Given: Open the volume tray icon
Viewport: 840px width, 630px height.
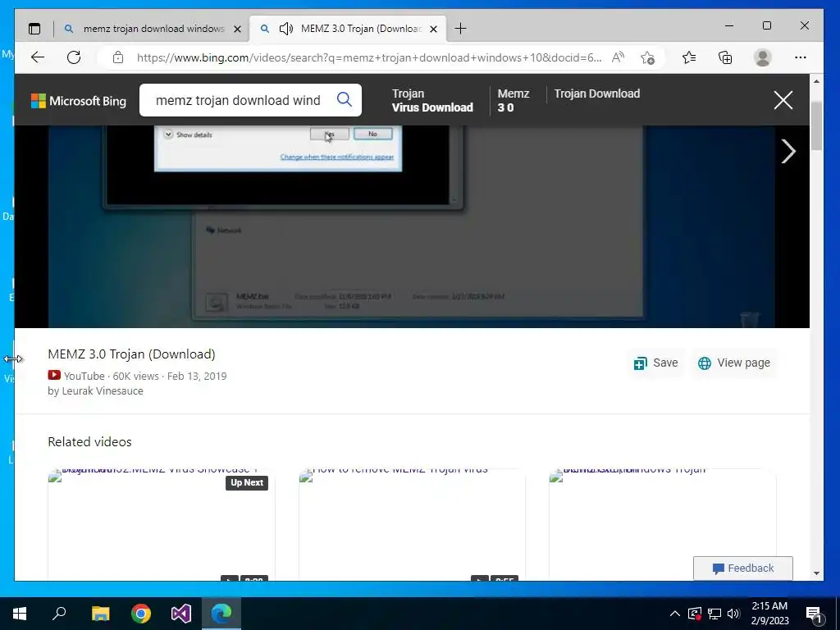Looking at the screenshot, I should click(x=733, y=614).
